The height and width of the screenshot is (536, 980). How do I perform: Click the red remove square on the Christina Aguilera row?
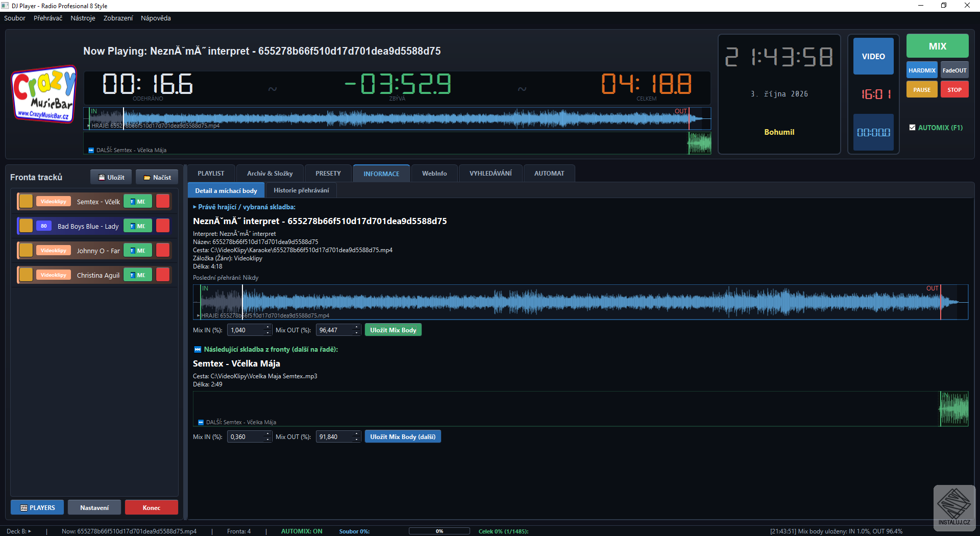click(x=163, y=275)
